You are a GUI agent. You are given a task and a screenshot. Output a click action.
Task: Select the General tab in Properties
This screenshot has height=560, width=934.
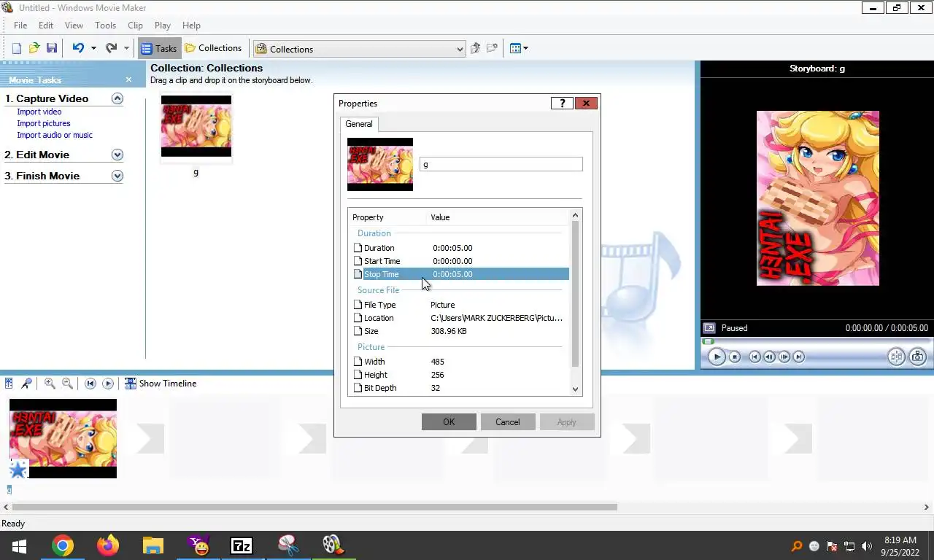359,124
